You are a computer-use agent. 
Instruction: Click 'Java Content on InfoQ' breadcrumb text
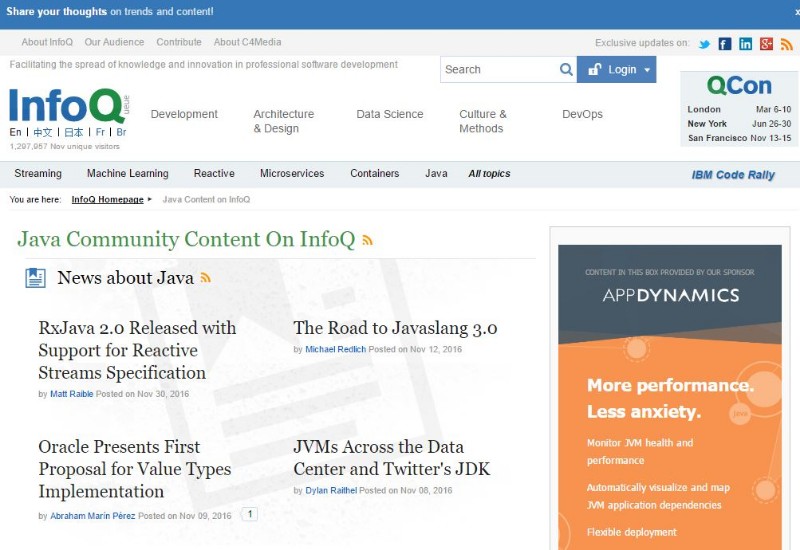point(206,199)
